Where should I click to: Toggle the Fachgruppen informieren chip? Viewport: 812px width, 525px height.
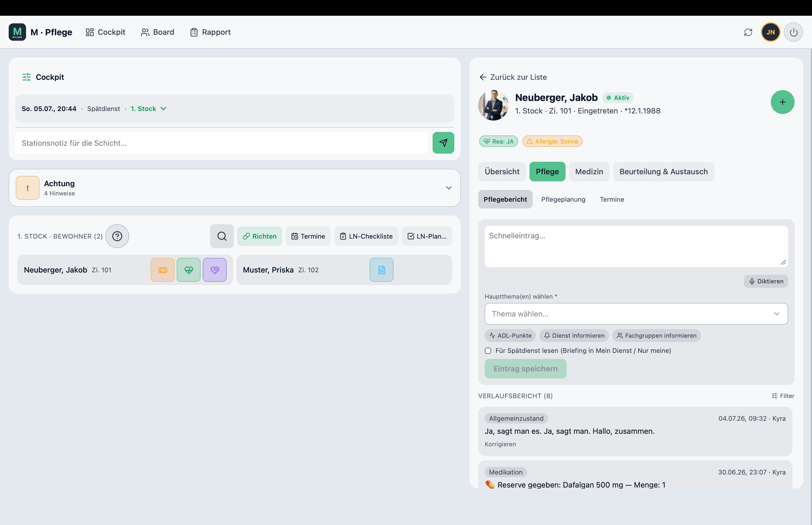[656, 336]
